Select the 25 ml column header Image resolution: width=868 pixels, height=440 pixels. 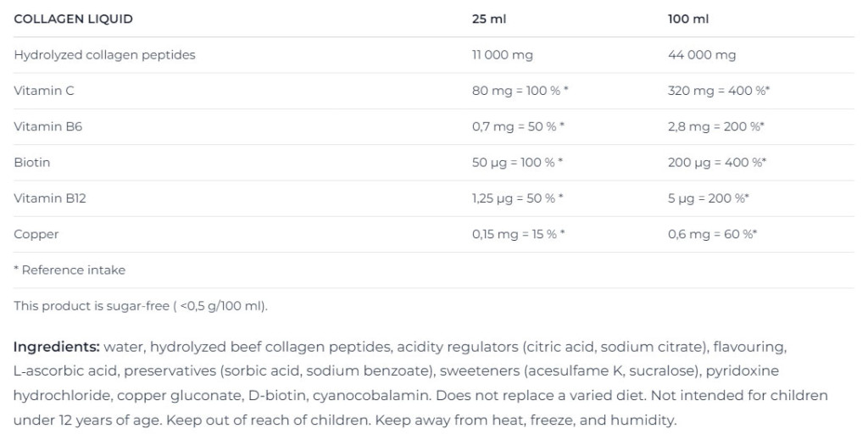[489, 19]
